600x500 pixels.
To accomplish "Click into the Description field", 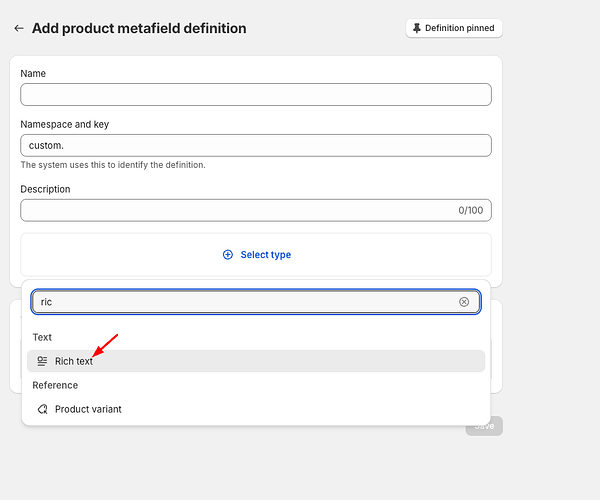I will (236, 210).
